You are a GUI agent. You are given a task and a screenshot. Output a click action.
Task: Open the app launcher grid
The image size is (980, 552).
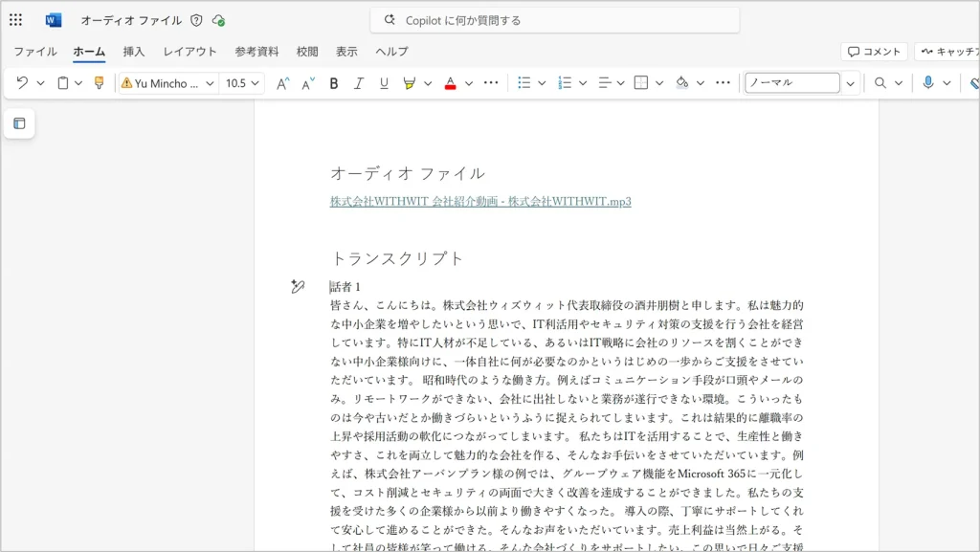pos(15,20)
